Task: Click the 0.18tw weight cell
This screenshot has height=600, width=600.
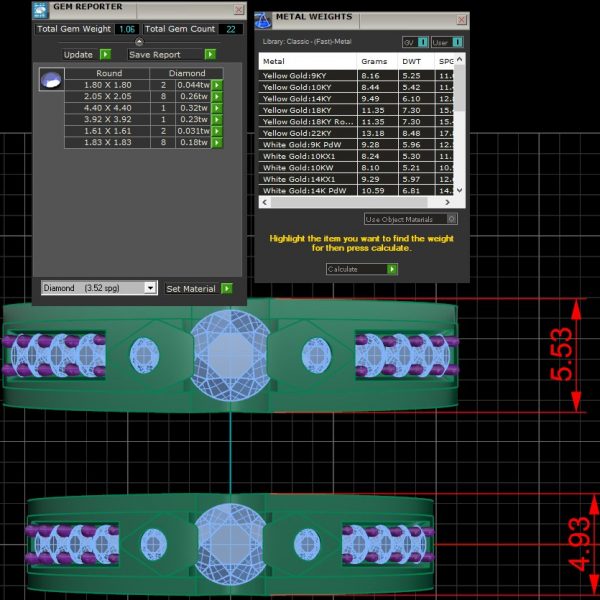Action: click(194, 142)
